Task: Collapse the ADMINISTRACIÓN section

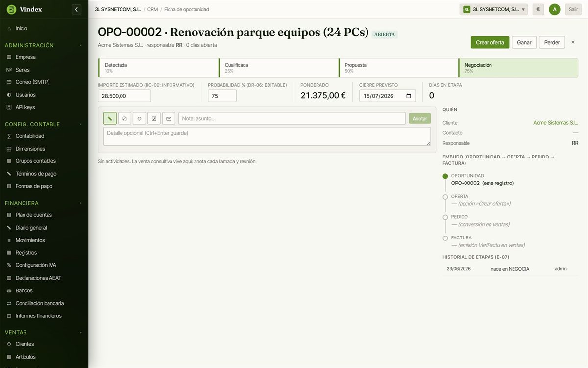Action: (81, 45)
